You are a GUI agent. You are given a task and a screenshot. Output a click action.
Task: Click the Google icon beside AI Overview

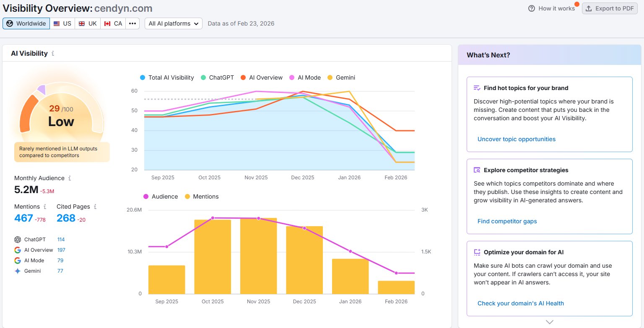click(17, 250)
